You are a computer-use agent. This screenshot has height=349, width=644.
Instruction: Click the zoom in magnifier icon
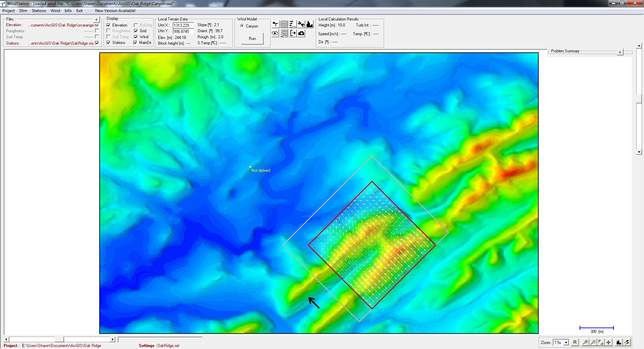pyautogui.click(x=585, y=342)
